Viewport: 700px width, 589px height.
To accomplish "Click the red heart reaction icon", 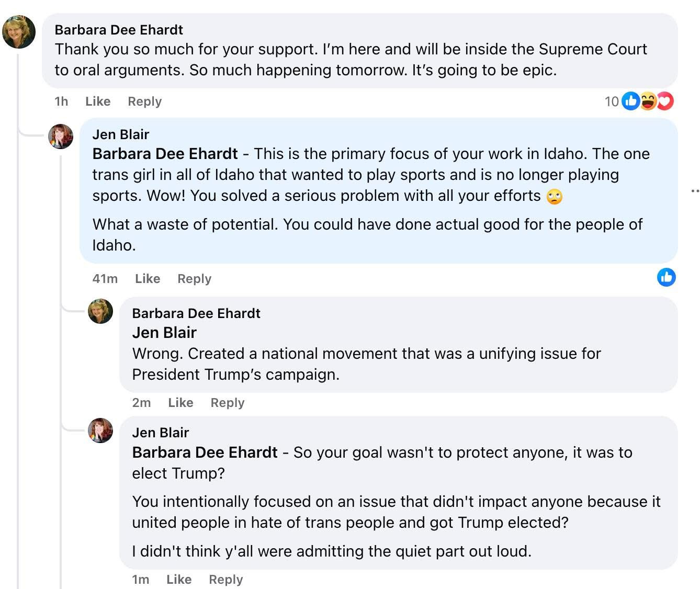I will pos(665,101).
